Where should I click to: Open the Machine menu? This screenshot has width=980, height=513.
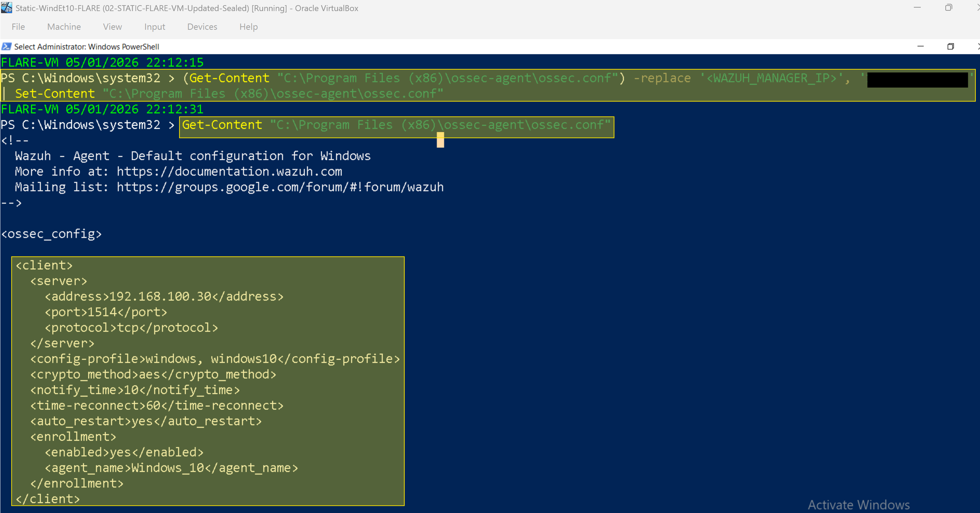click(64, 27)
